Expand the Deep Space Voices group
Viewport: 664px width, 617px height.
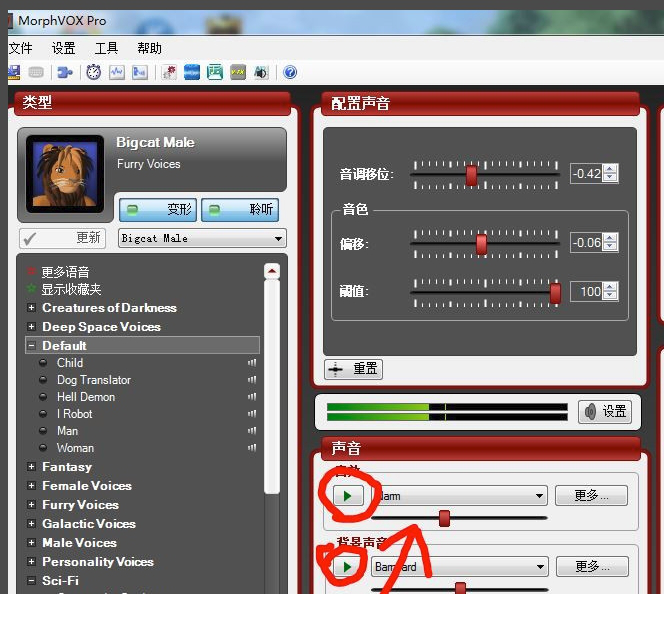point(31,326)
